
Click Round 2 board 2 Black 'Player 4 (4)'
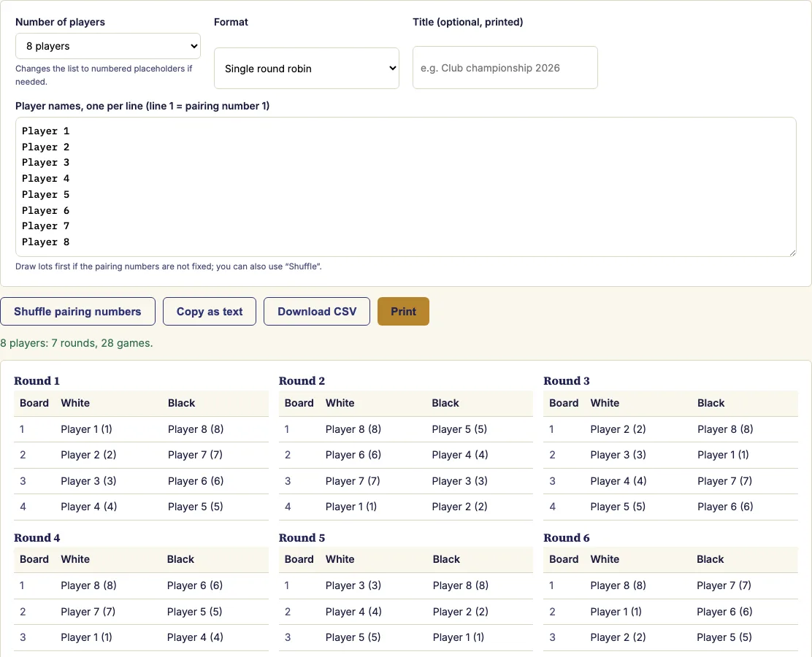click(460, 455)
